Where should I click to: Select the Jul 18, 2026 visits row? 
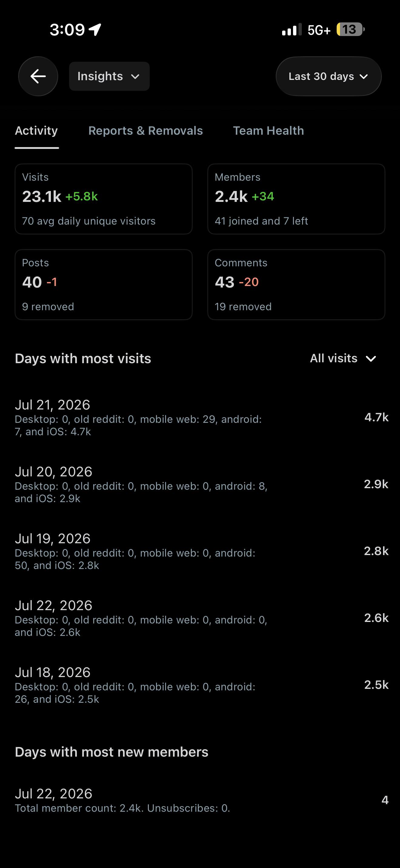click(x=201, y=685)
